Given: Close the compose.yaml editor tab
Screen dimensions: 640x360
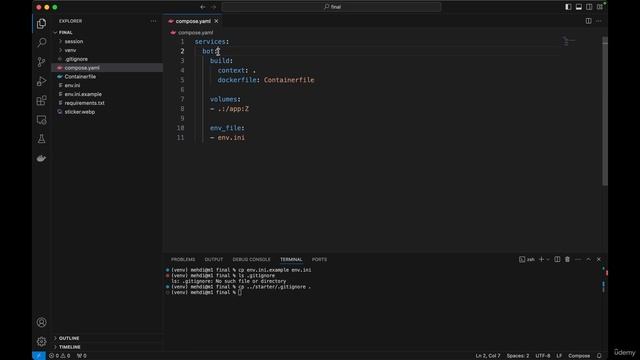Looking at the screenshot, I should click(216, 21).
